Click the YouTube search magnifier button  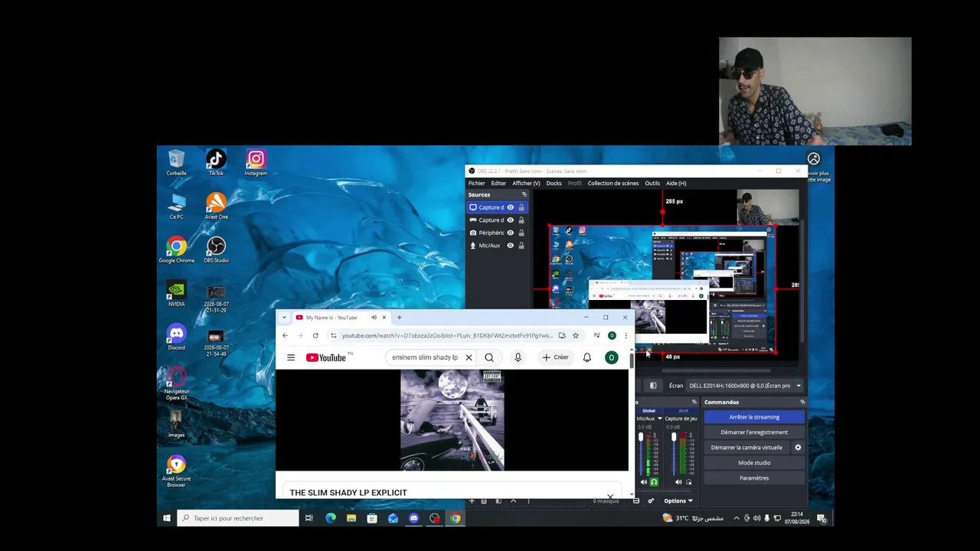click(489, 357)
